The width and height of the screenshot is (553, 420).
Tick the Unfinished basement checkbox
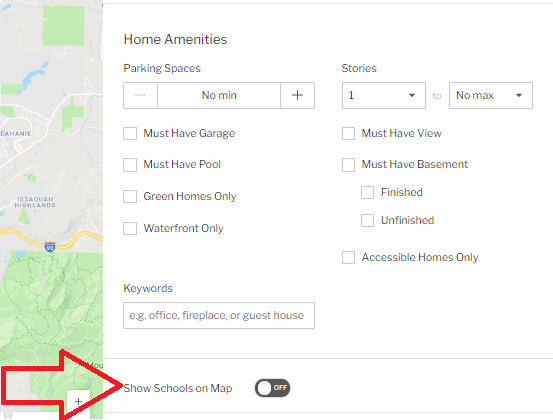[x=367, y=220]
